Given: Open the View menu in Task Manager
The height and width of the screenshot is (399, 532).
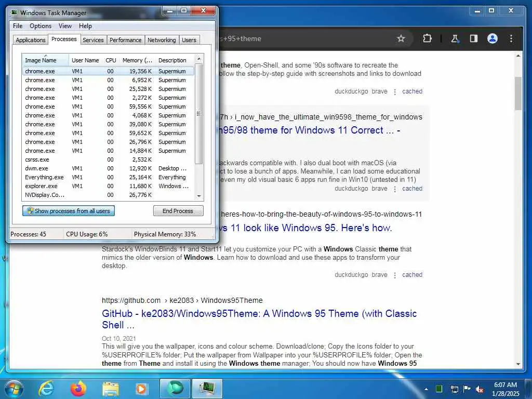Looking at the screenshot, I should tap(65, 26).
